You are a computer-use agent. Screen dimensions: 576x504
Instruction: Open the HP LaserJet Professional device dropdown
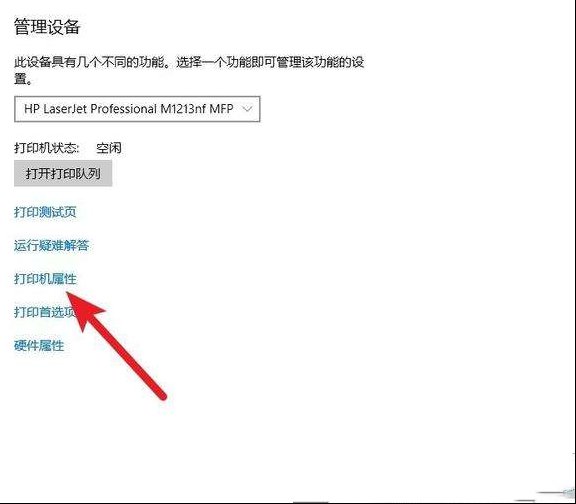(137, 109)
